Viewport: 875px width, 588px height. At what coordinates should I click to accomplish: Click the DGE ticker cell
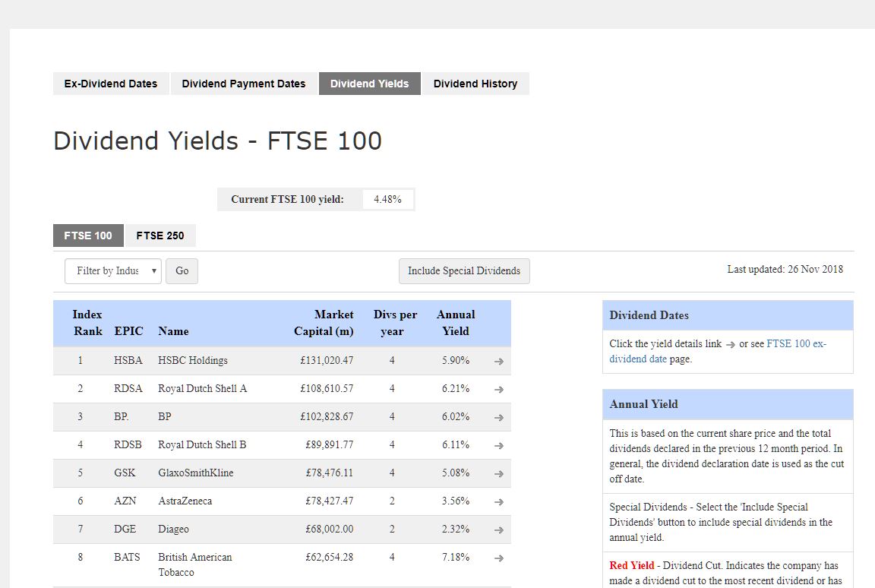point(125,529)
